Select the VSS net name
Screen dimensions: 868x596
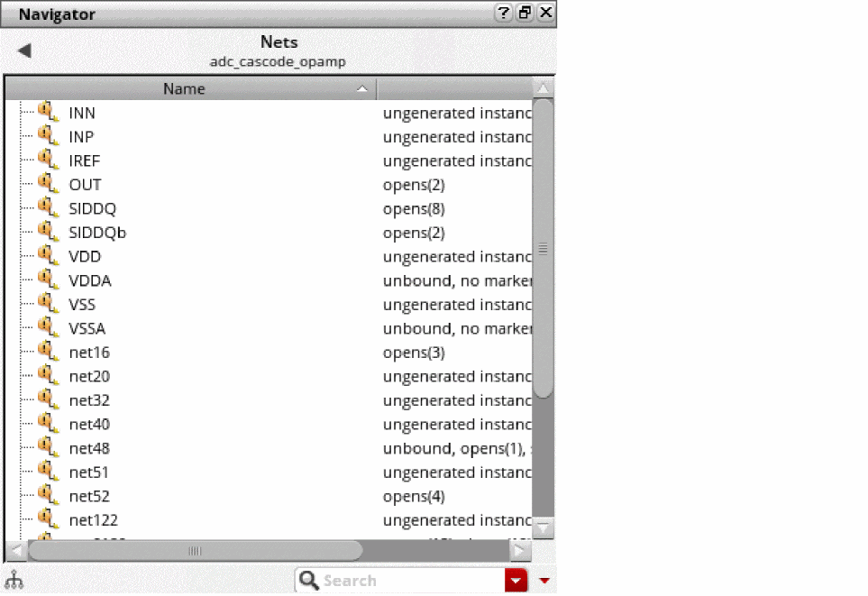coord(82,305)
